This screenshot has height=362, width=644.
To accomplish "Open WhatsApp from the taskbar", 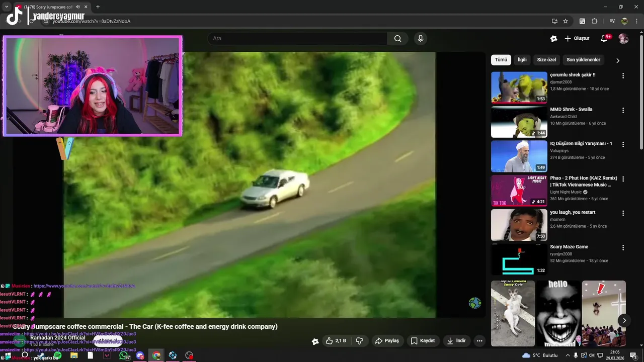I will (x=124, y=355).
